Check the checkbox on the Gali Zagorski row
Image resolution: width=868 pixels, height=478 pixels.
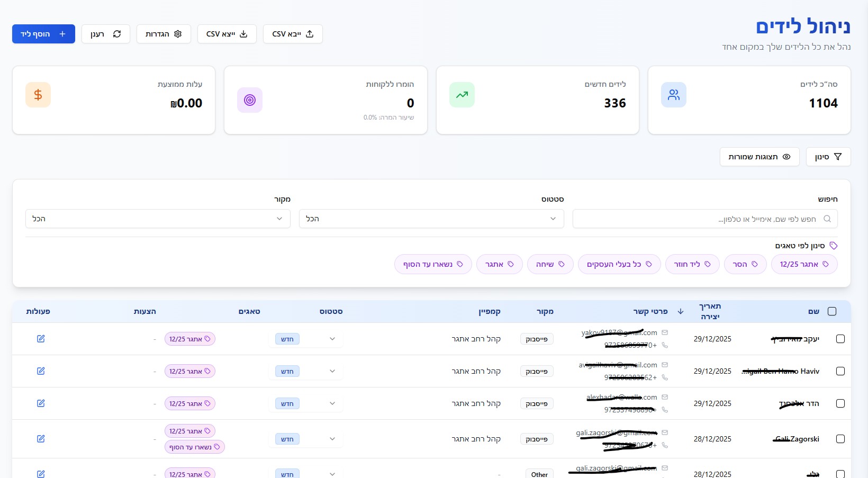[840, 439]
